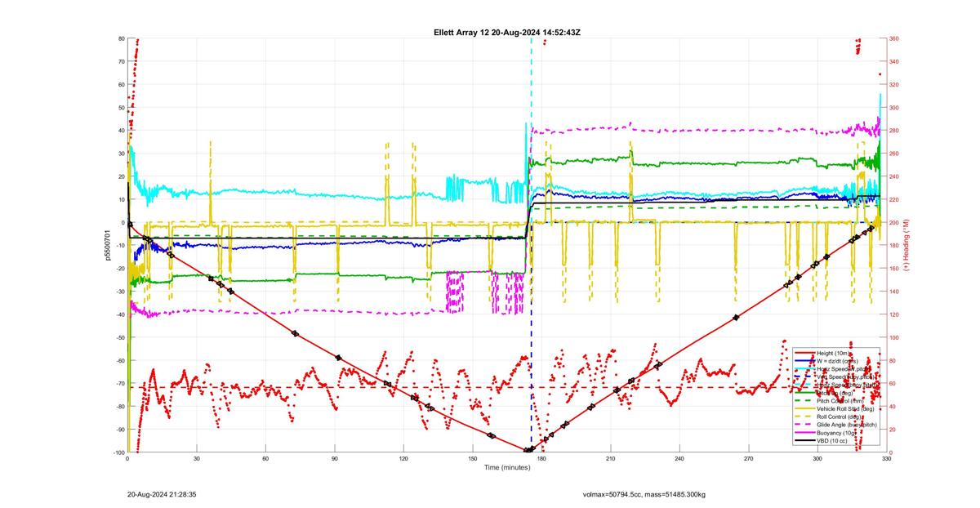Screen dimensions: 980x508
Task: Click the left axis tick label '-100'
Action: 118,452
